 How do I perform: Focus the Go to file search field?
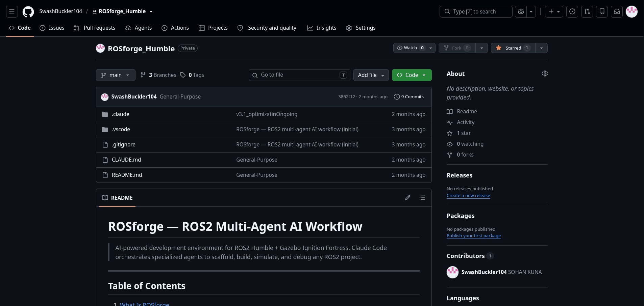299,75
